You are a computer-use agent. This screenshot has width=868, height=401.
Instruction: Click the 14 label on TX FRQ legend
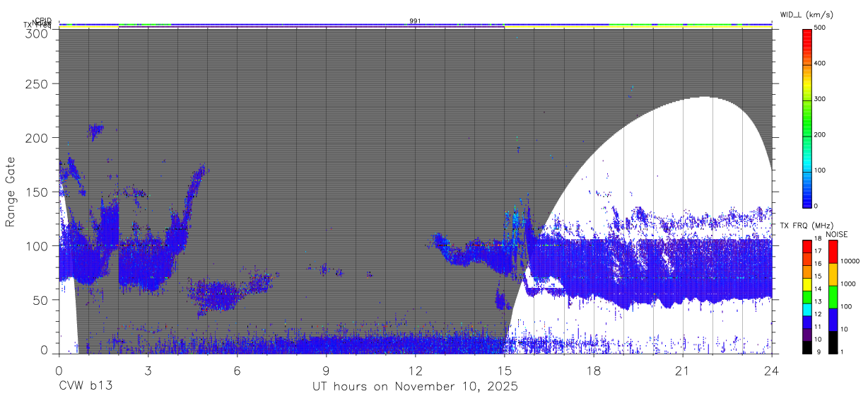coord(817,289)
